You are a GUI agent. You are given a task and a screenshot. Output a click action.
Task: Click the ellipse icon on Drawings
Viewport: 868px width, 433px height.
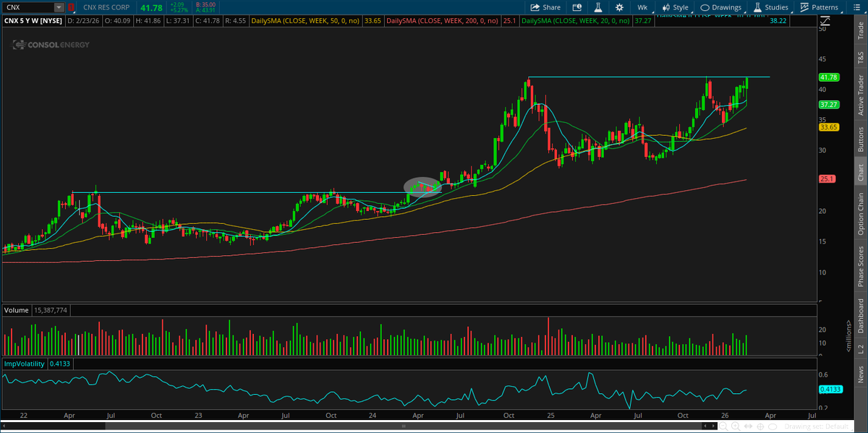[705, 7]
